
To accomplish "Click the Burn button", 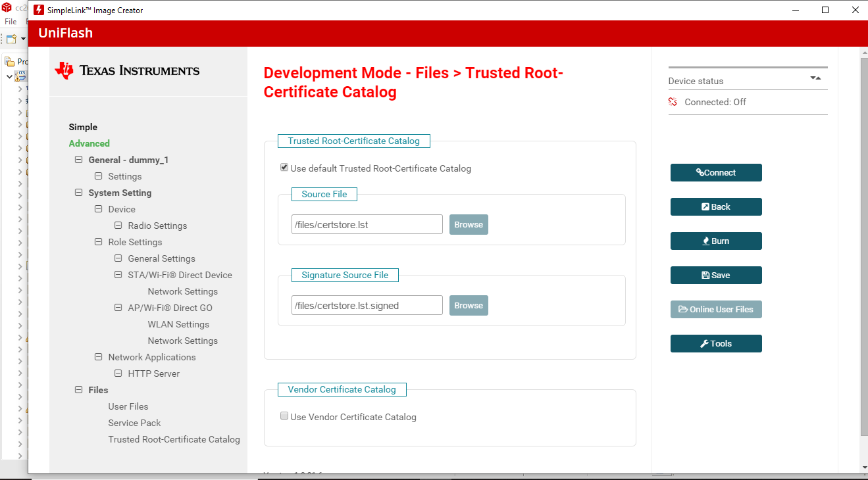I will tap(716, 241).
